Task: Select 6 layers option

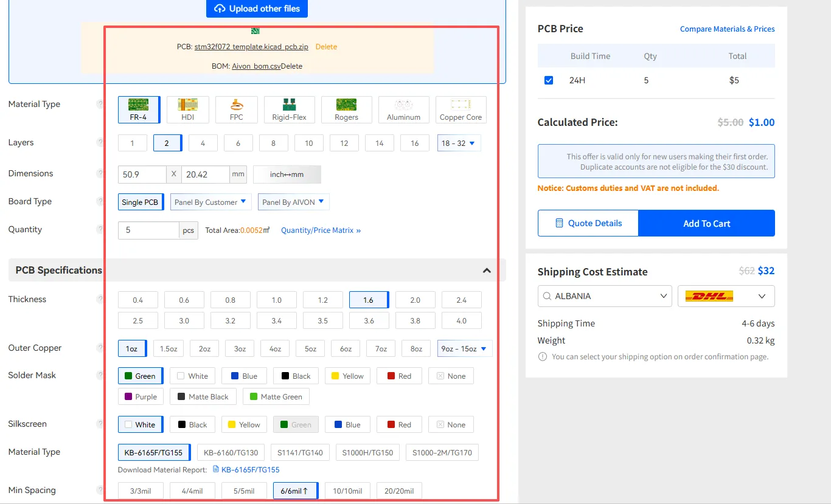Action: coord(238,143)
